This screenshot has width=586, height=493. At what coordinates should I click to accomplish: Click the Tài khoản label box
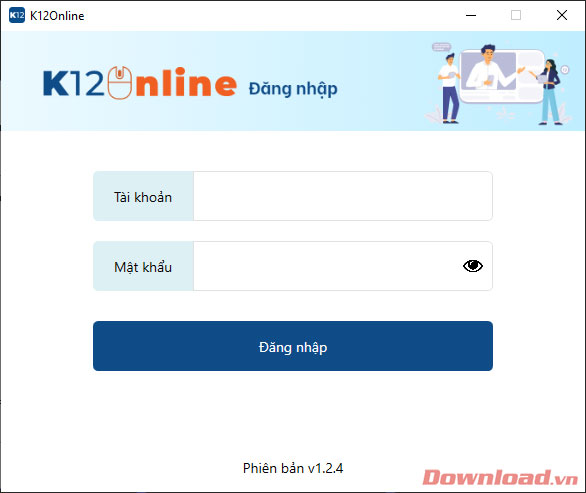click(x=144, y=196)
